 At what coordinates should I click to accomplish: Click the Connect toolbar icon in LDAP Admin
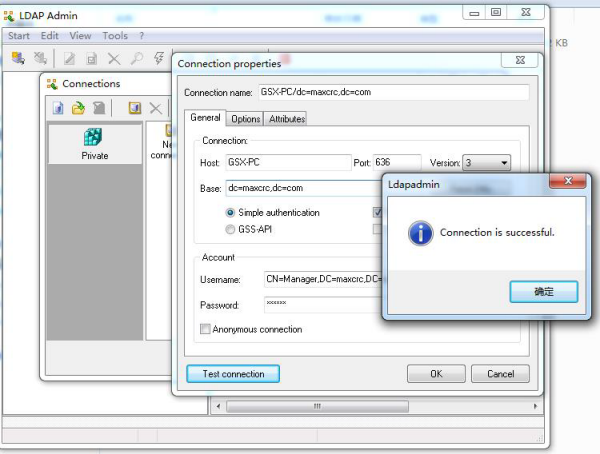18,59
